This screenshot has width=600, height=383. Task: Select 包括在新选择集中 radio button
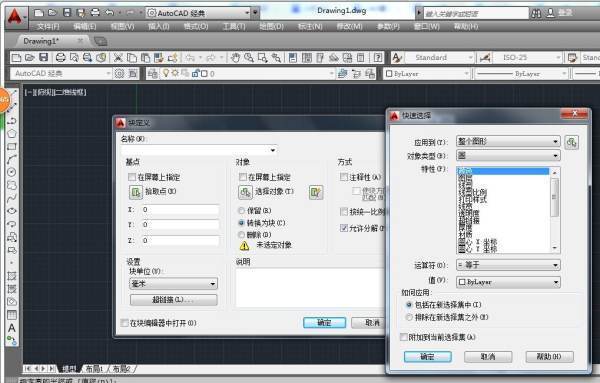[409, 305]
